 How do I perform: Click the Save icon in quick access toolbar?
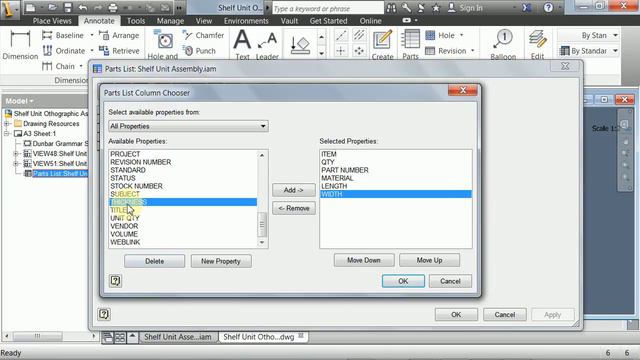point(68,7)
